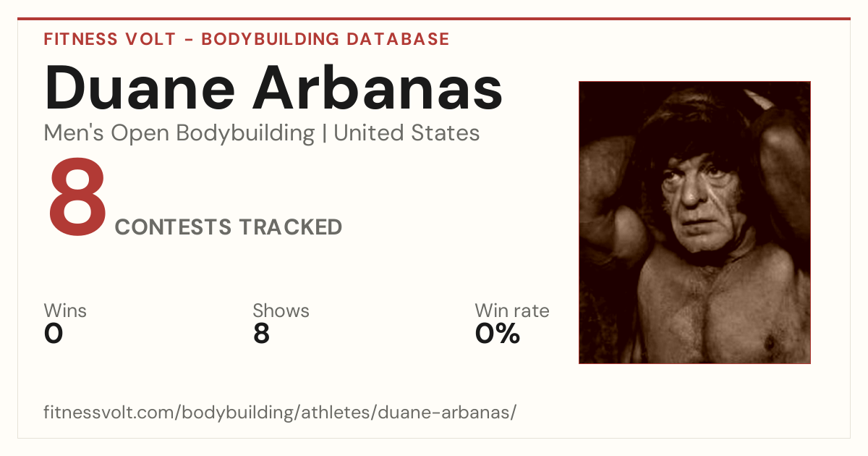
Task: Click the BODYBUILDING DATABASE header text
Action: point(325,39)
